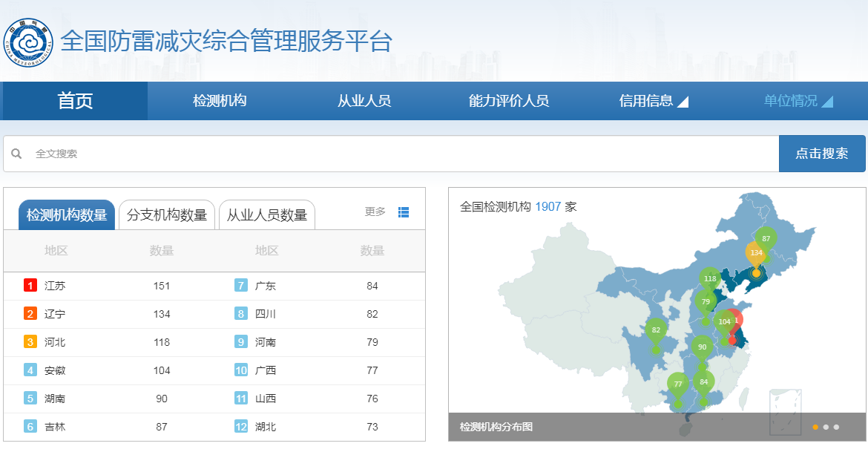
Task: Click the 点击搜索 button
Action: click(822, 154)
